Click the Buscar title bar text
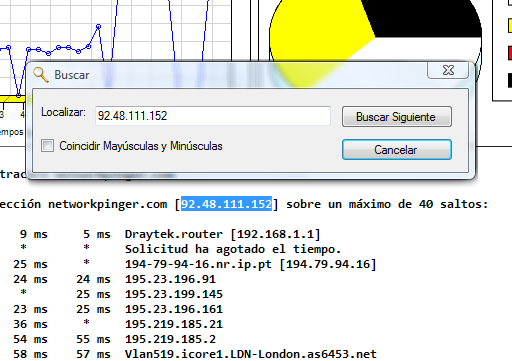 [x=72, y=75]
